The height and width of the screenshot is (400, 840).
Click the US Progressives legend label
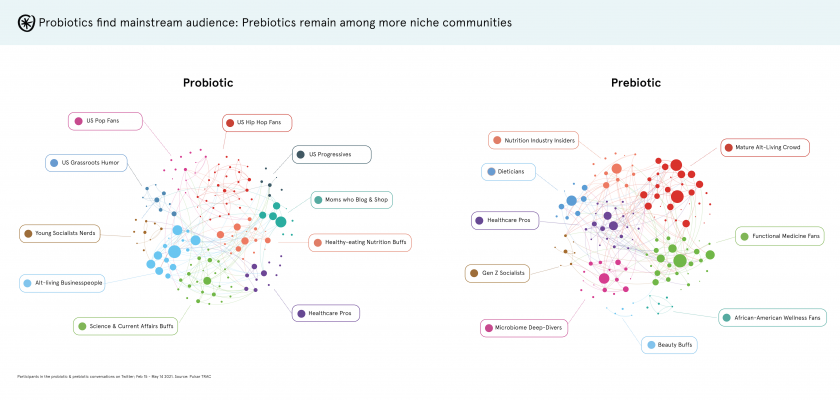click(331, 154)
